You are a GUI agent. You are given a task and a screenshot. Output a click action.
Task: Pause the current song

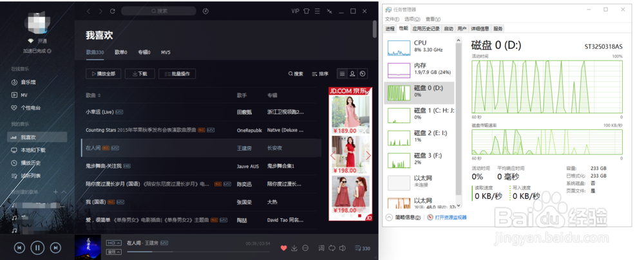[x=37, y=247]
